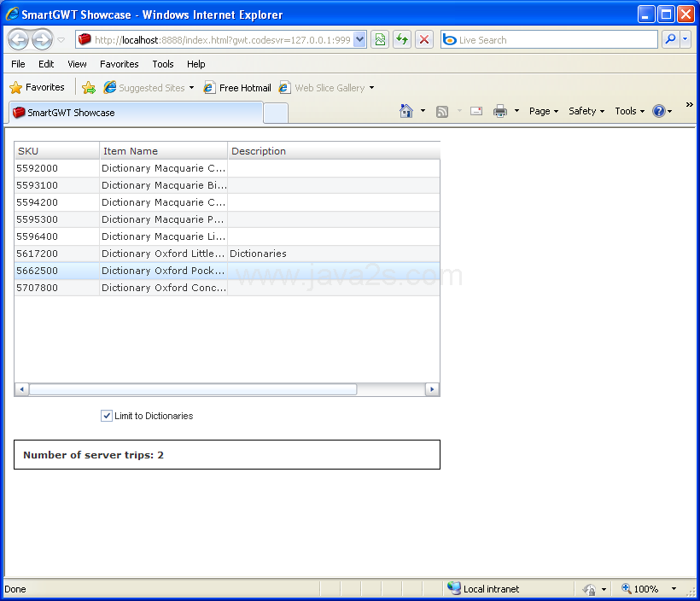Screen dimensions: 700x601
Task: Expand the Web Slice Gallery dropdown arrow
Action: tap(371, 88)
